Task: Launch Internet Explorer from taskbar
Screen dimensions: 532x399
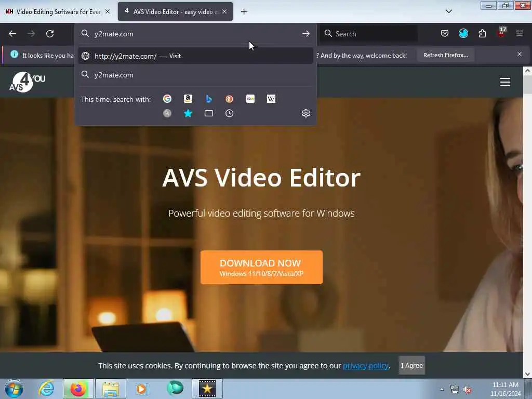Action: click(x=46, y=389)
